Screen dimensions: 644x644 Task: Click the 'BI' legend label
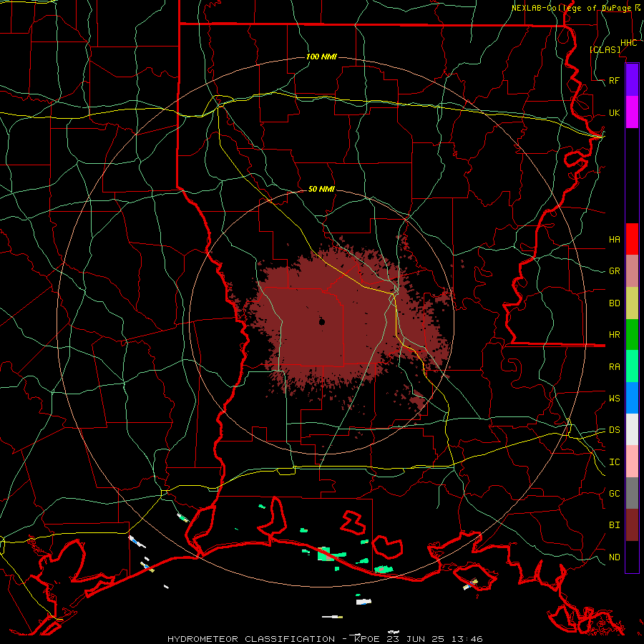[614, 525]
